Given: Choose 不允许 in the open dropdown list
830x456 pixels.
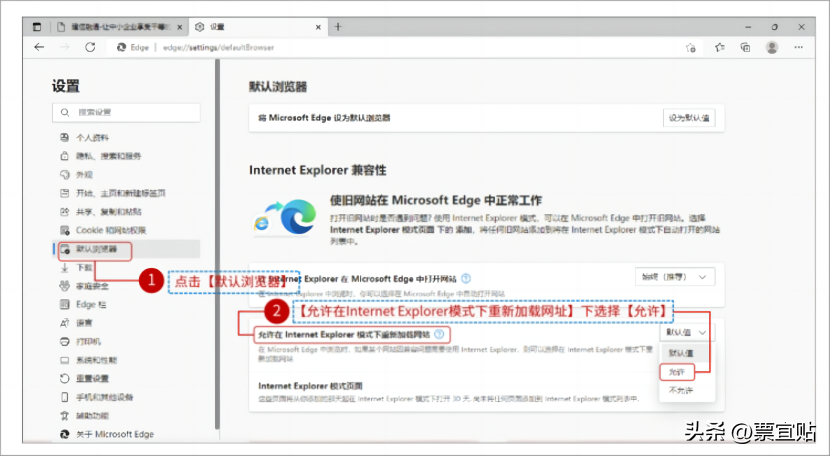Looking at the screenshot, I should (687, 390).
